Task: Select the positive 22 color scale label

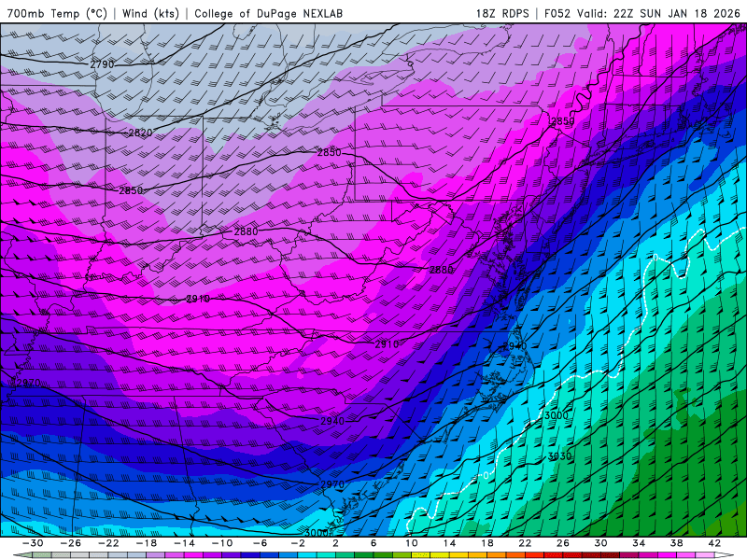Action: pos(525,543)
